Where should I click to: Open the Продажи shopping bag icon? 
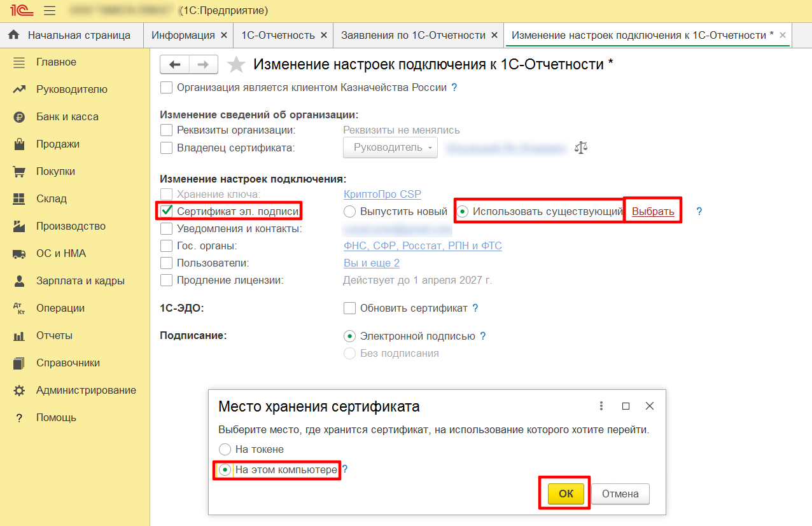19,144
